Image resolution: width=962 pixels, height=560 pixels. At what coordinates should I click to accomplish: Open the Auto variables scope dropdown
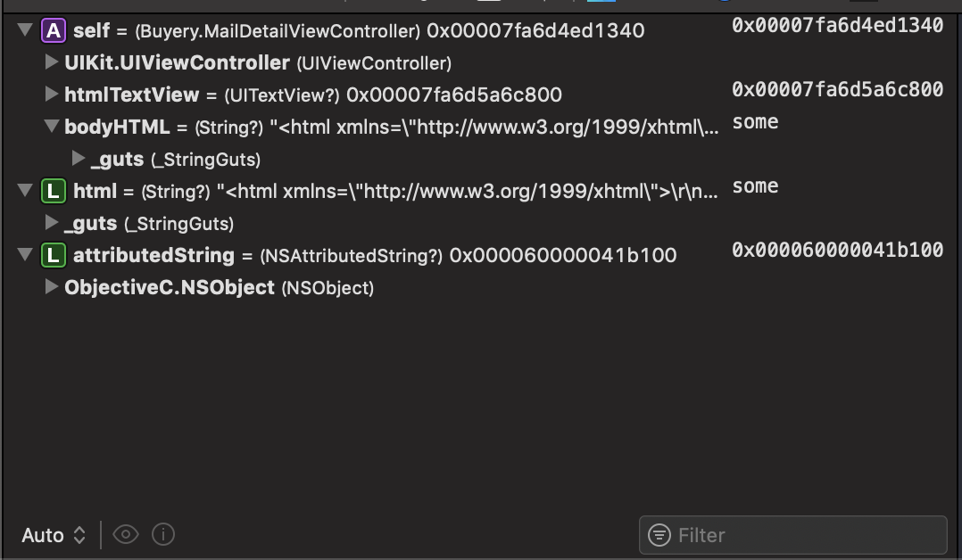(54, 535)
